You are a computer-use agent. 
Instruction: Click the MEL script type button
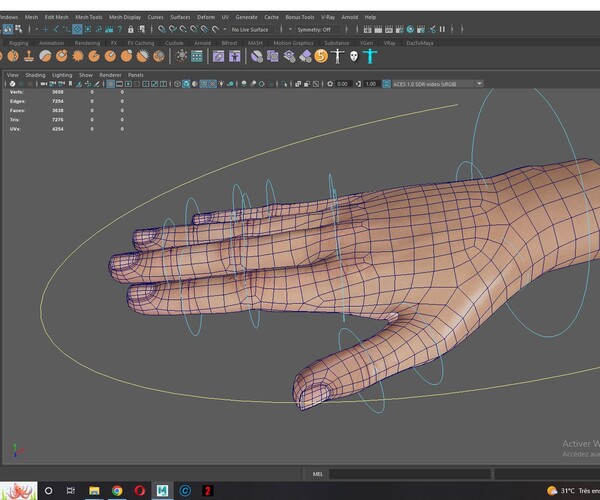coord(318,474)
